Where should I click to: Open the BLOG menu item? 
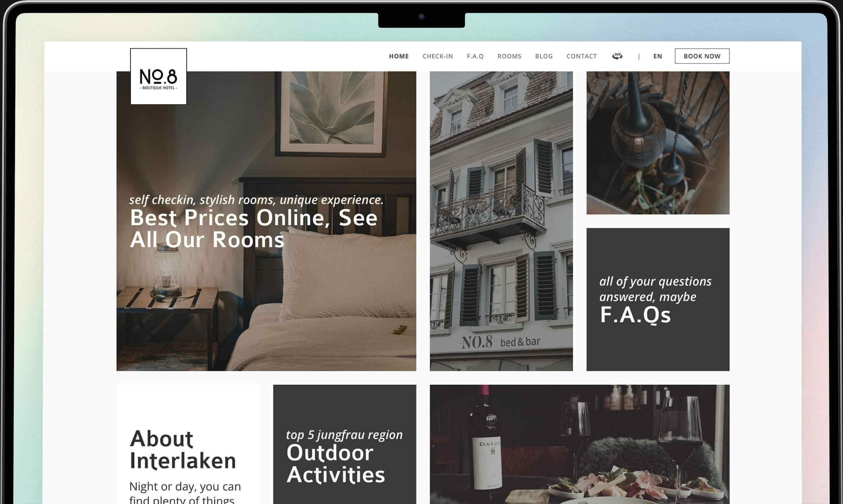tap(544, 56)
